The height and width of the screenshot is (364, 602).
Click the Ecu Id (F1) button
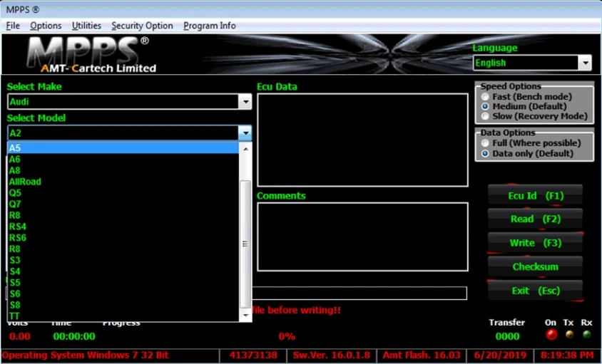click(535, 196)
